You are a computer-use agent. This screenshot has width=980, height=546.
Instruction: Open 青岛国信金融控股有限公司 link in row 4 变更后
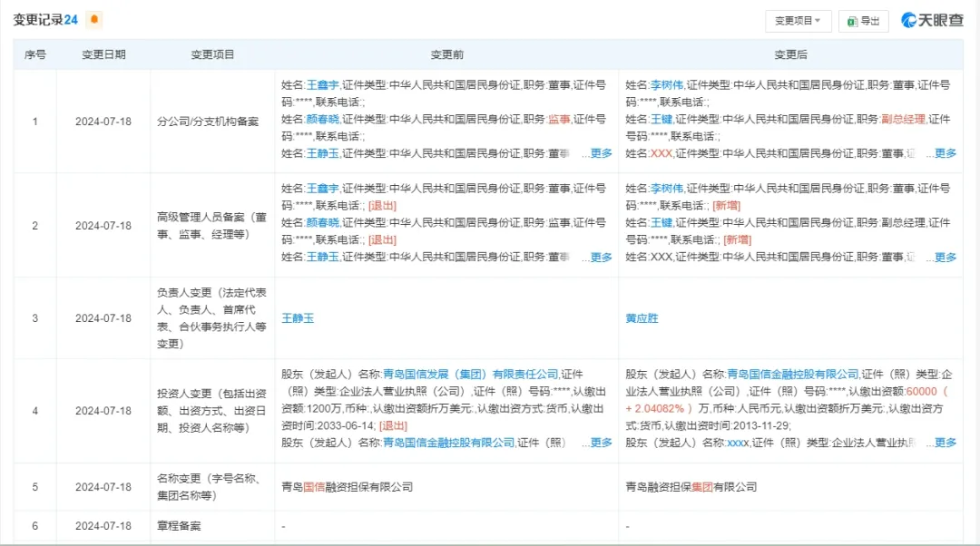(793, 375)
